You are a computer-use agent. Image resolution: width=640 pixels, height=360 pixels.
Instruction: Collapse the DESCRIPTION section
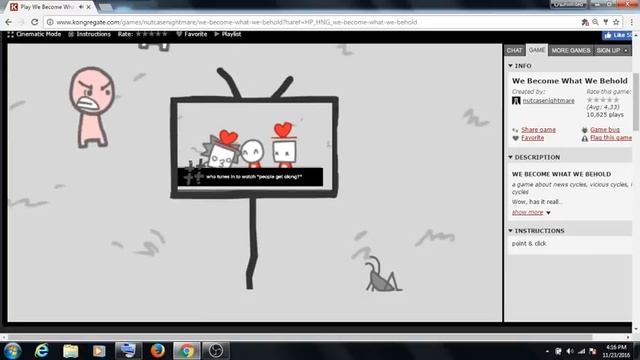[x=534, y=157]
